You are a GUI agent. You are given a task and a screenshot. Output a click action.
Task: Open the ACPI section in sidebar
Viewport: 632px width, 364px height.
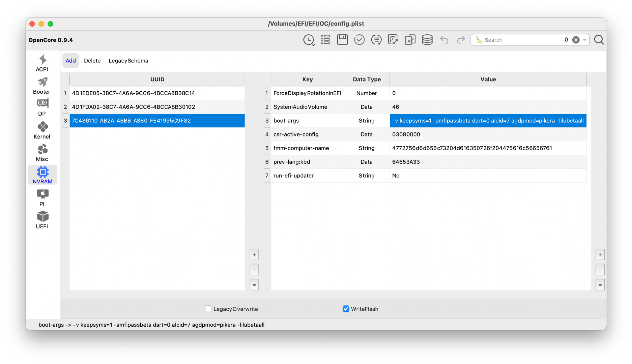(x=42, y=63)
